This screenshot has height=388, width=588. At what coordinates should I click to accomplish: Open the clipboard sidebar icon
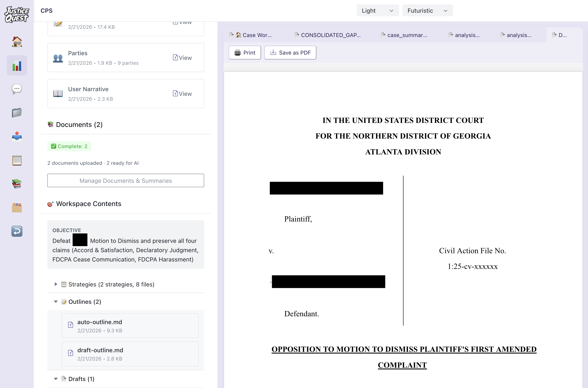pyautogui.click(x=16, y=160)
